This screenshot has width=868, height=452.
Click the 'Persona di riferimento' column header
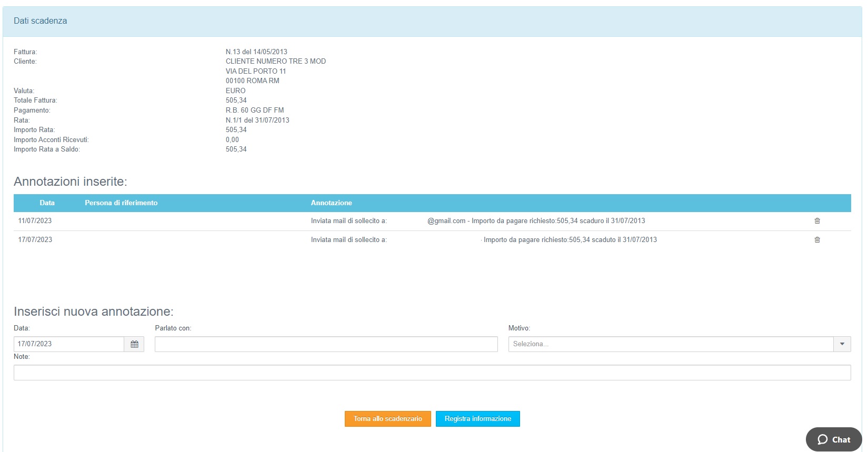pyautogui.click(x=121, y=203)
